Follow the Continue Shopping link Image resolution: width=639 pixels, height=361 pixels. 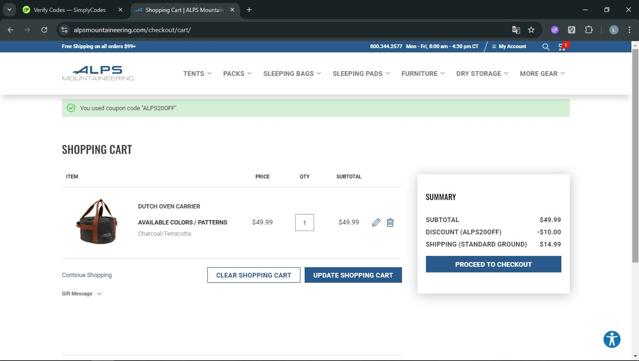click(x=87, y=275)
